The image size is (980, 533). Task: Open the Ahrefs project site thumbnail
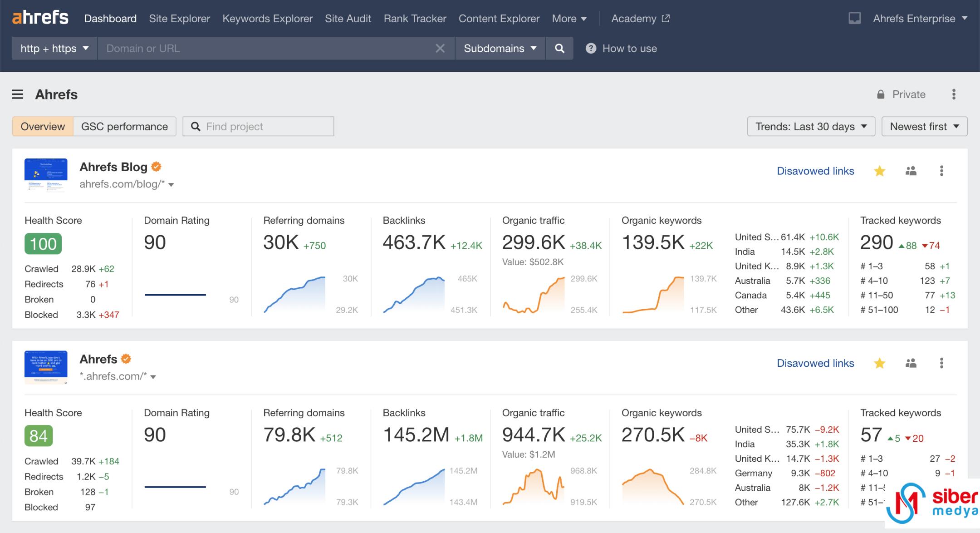(46, 367)
